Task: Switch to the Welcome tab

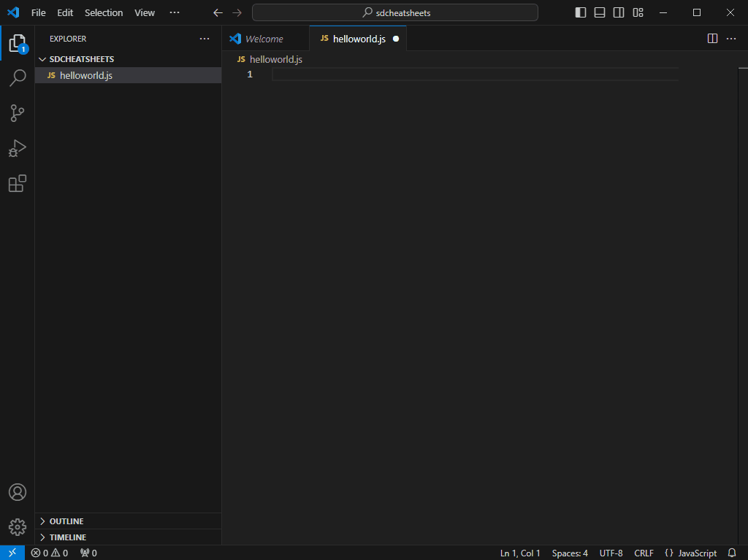Action: pyautogui.click(x=264, y=39)
